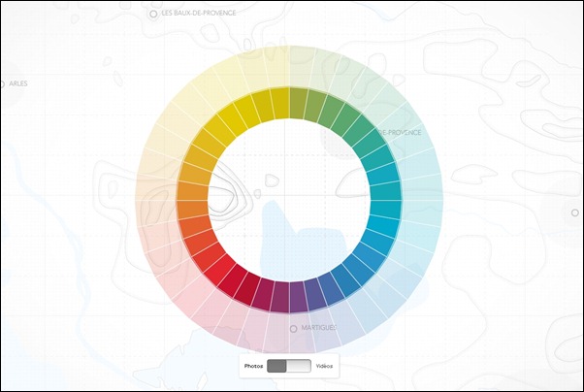Click the LES BAUX-DE-PROVENCE map label
The image size is (584, 392).
point(199,13)
